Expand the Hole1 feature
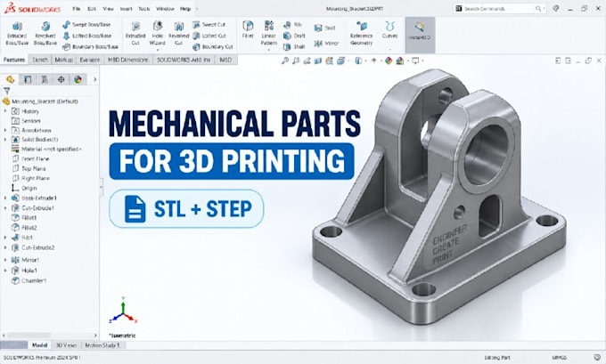Image resolution: width=606 pixels, height=364 pixels. click(5, 271)
